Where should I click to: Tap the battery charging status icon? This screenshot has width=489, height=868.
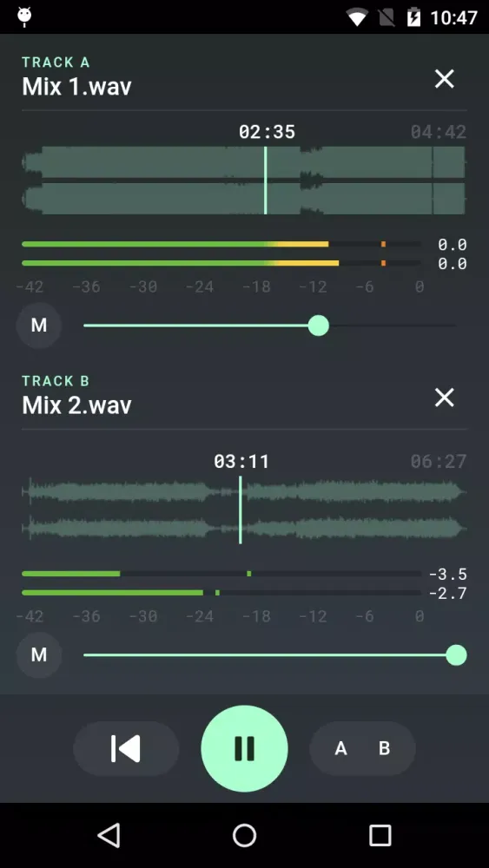pyautogui.click(x=413, y=17)
